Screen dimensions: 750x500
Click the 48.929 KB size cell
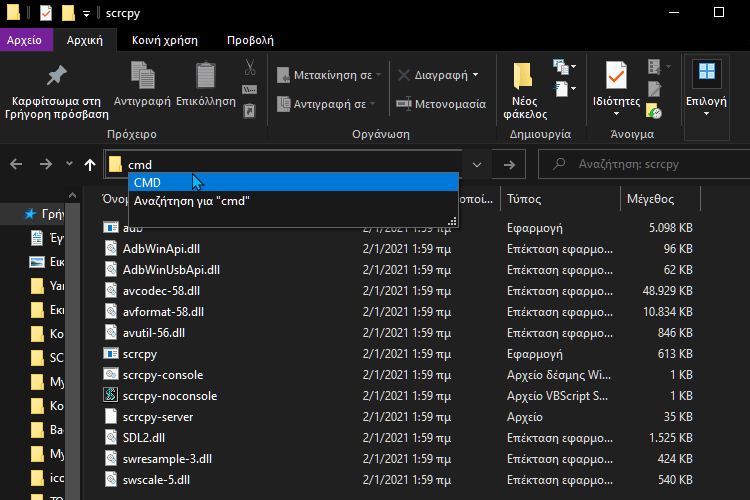point(667,291)
